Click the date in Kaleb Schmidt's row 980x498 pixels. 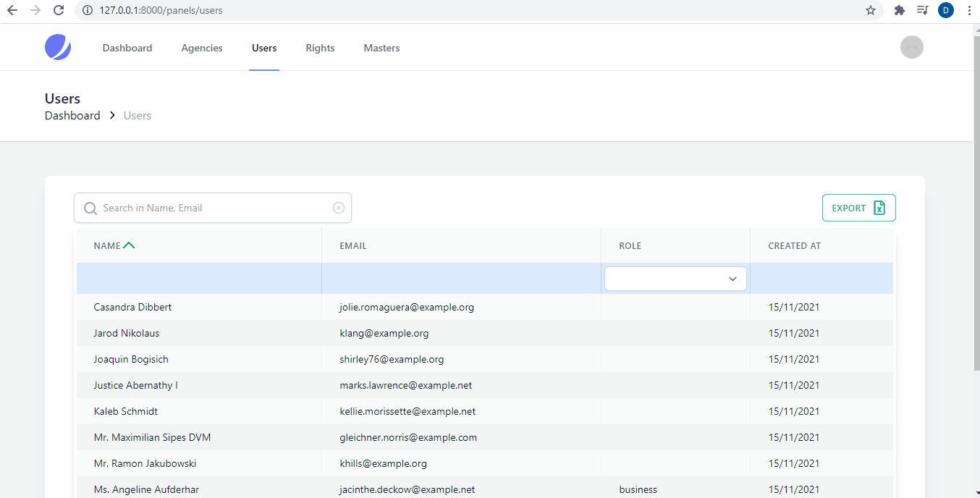point(794,411)
